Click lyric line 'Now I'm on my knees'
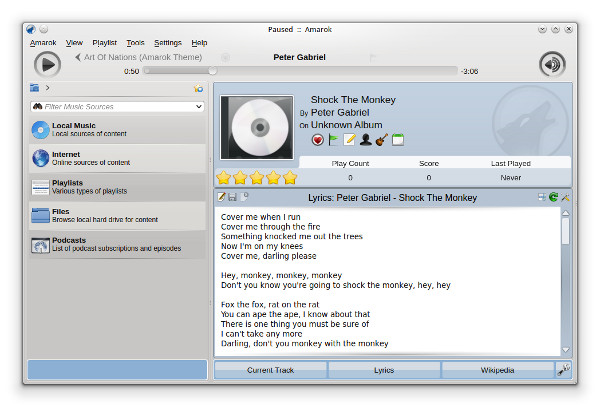 (x=262, y=246)
